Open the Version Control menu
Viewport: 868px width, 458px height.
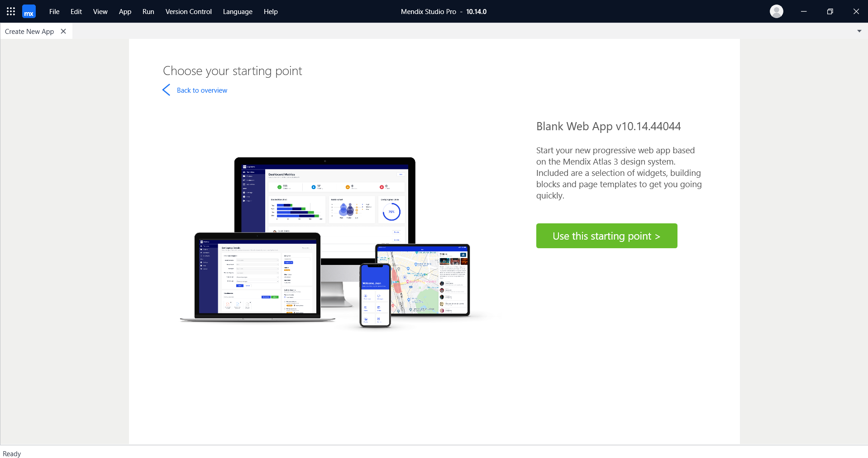(x=188, y=12)
